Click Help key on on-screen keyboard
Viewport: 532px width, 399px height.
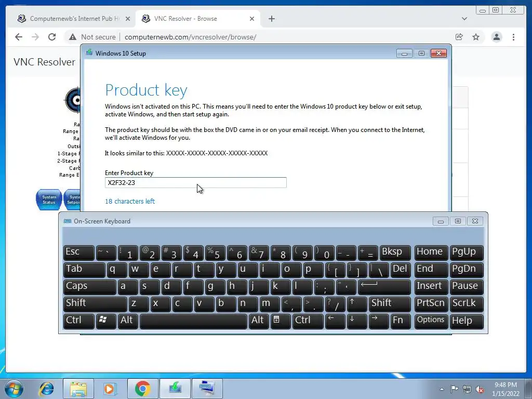point(467,321)
